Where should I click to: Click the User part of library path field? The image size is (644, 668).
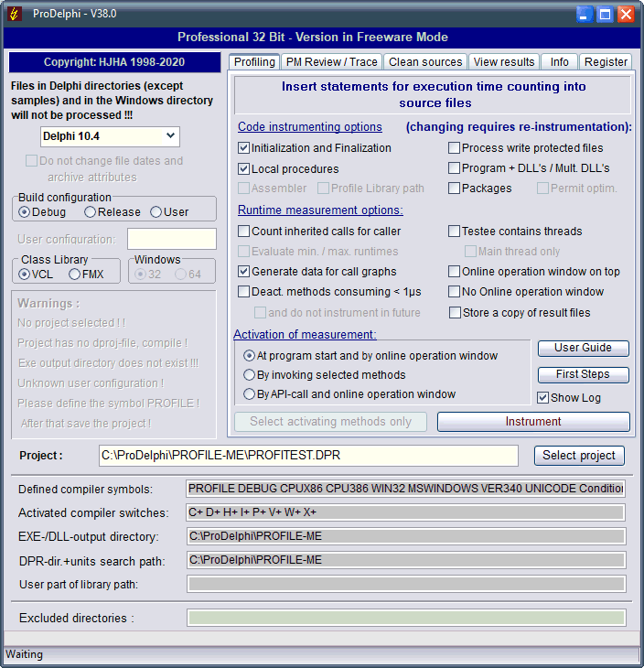pyautogui.click(x=406, y=584)
